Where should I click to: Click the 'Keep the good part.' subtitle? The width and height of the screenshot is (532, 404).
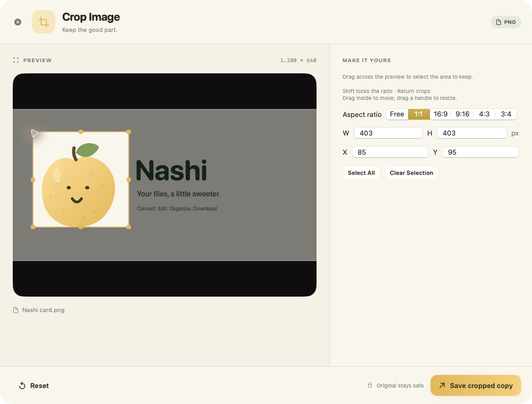point(90,30)
